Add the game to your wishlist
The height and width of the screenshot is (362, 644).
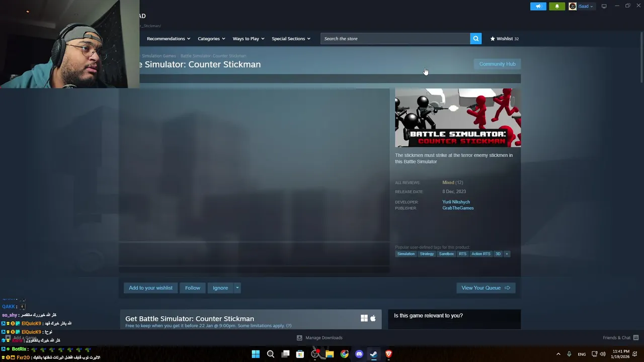tap(150, 288)
